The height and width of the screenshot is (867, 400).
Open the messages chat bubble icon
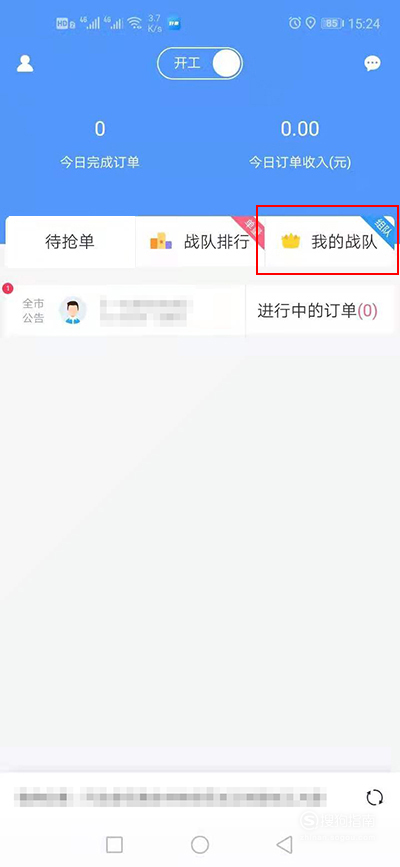(x=372, y=64)
